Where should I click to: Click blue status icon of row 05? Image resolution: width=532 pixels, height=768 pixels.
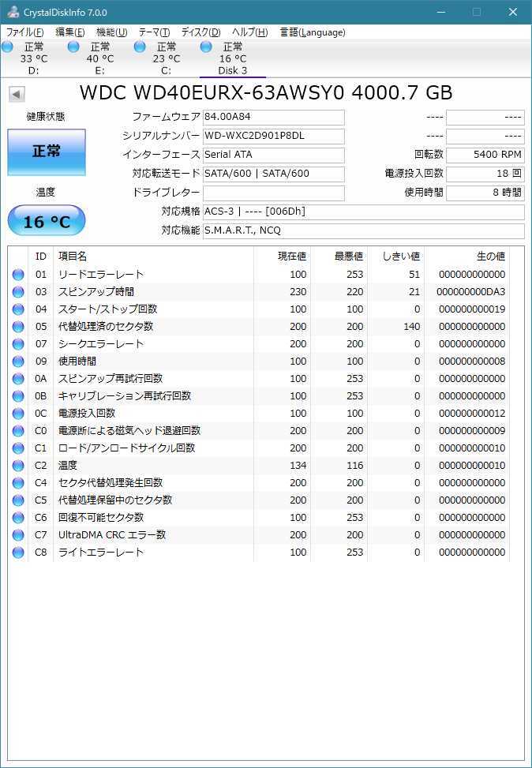pyautogui.click(x=18, y=327)
